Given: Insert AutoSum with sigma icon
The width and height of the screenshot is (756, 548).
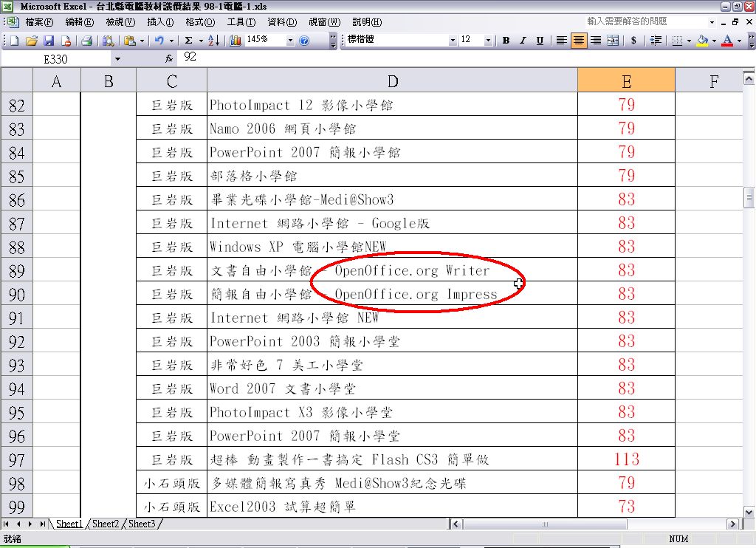Looking at the screenshot, I should pos(189,41).
